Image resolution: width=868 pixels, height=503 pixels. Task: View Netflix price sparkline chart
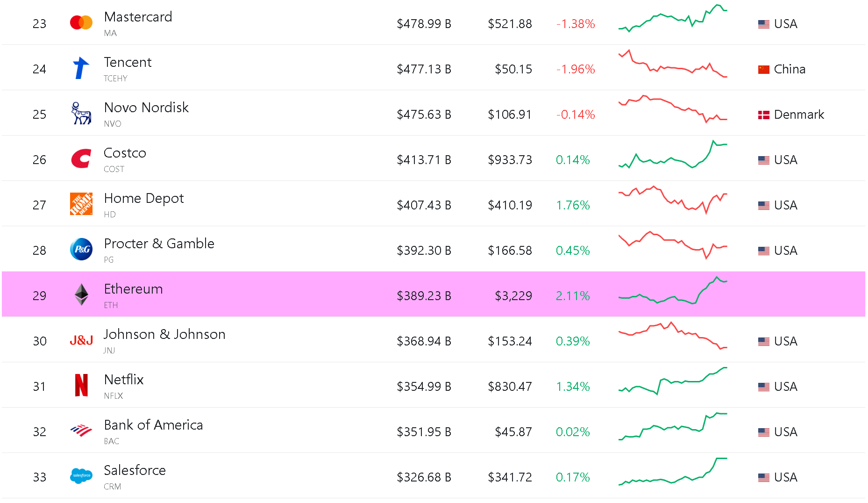(673, 381)
